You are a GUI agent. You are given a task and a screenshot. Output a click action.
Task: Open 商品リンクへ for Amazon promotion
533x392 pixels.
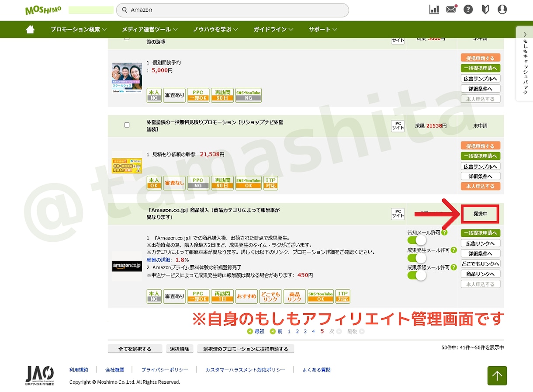click(x=481, y=274)
